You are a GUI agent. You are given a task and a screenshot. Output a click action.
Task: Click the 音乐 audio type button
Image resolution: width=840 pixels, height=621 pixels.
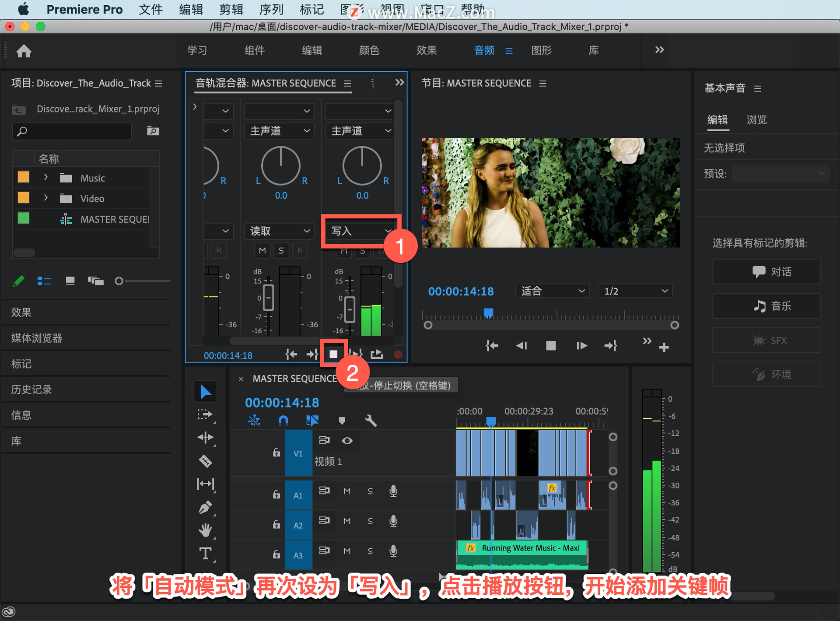point(766,306)
